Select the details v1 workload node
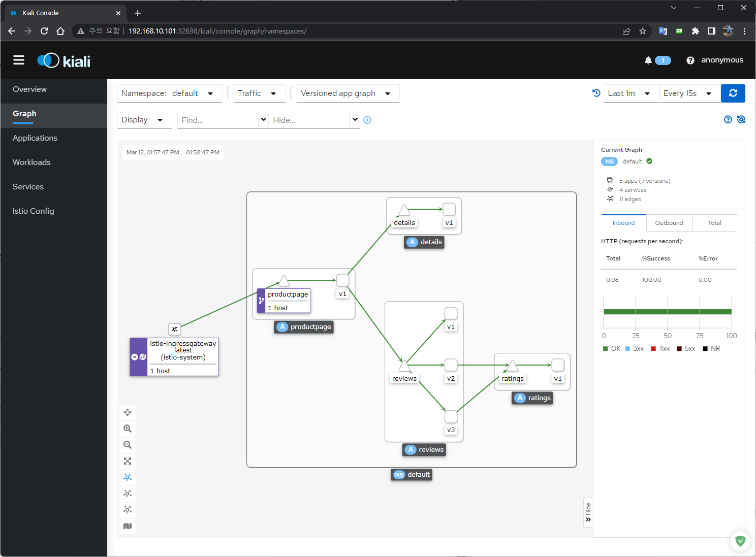The width and height of the screenshot is (756, 557). point(449,209)
